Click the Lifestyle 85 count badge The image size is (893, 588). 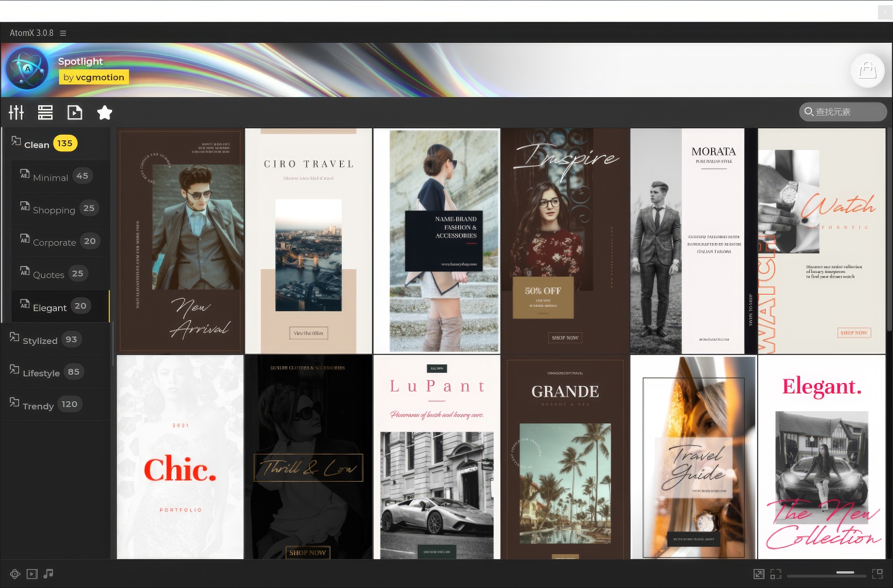pos(73,372)
